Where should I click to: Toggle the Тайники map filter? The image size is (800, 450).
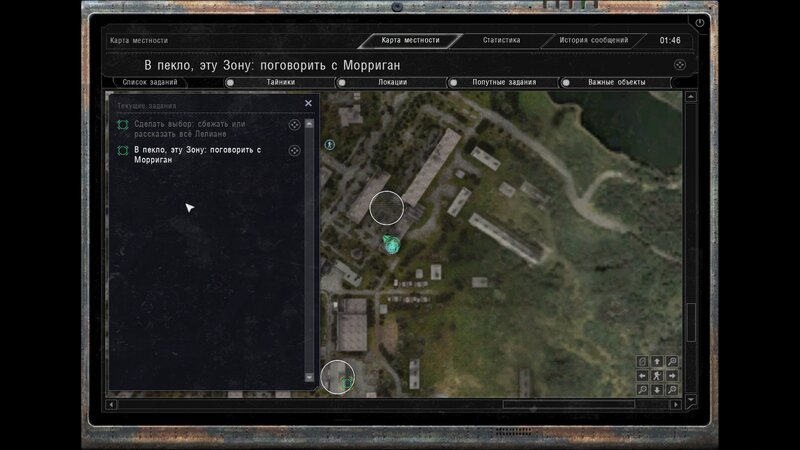point(229,82)
